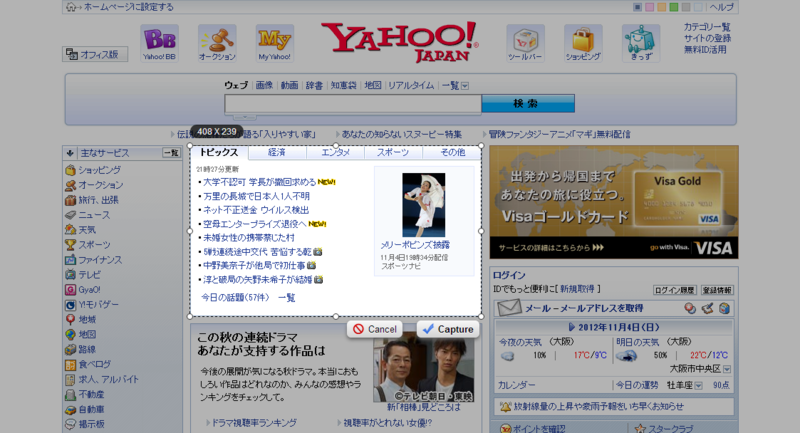
Task: Click the 天気 icon in the sidebar
Action: [70, 230]
